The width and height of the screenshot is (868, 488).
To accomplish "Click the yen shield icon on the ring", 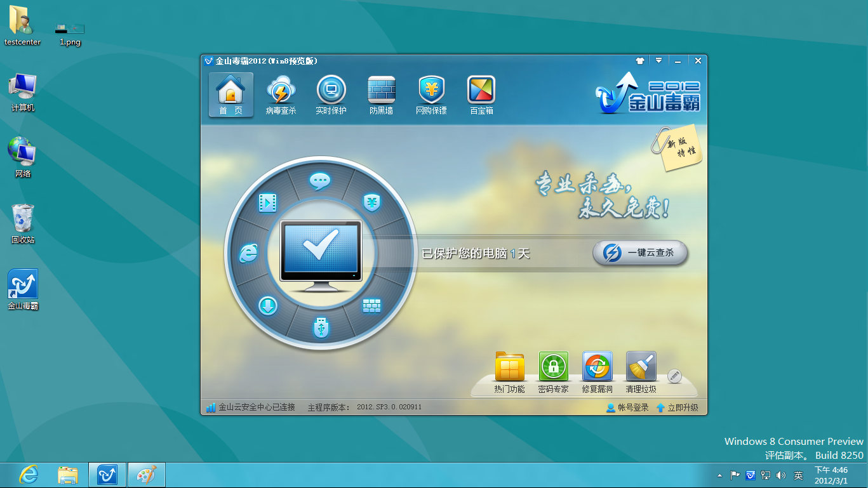I will tap(371, 202).
